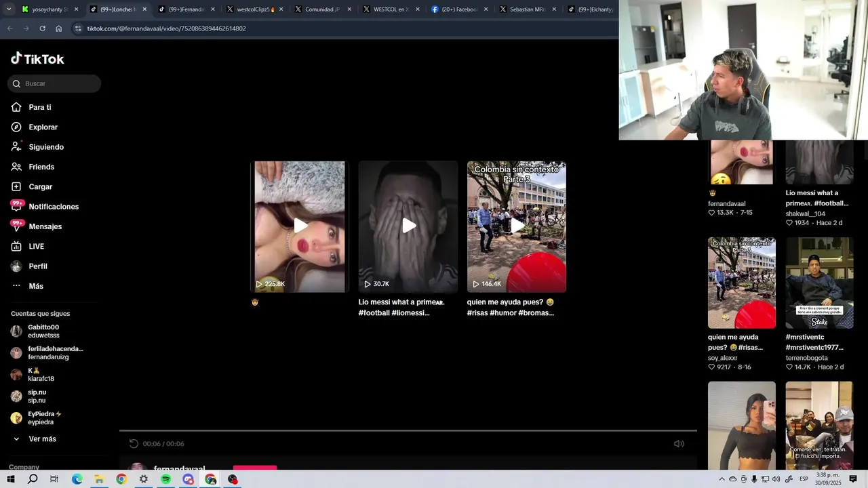Mute the video with speaker icon

[x=679, y=443]
